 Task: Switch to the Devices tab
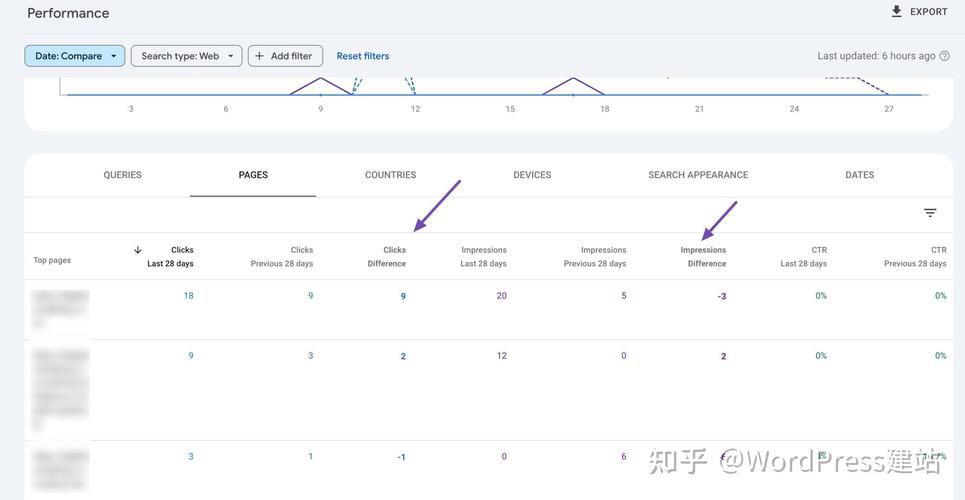tap(532, 175)
